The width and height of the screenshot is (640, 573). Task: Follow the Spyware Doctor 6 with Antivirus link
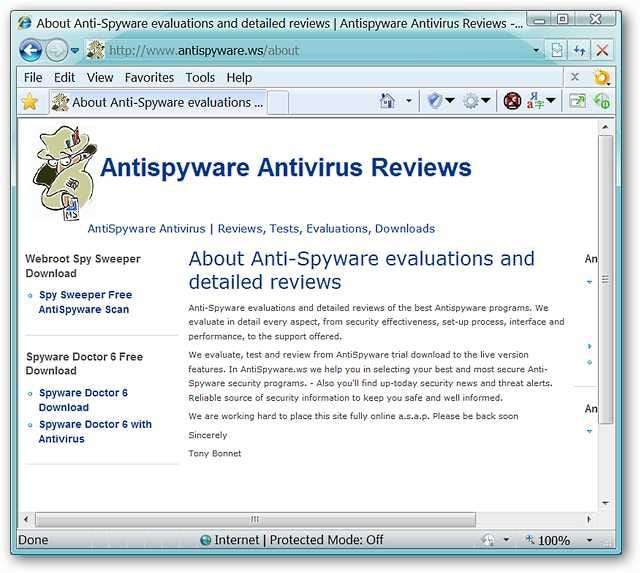coord(95,431)
